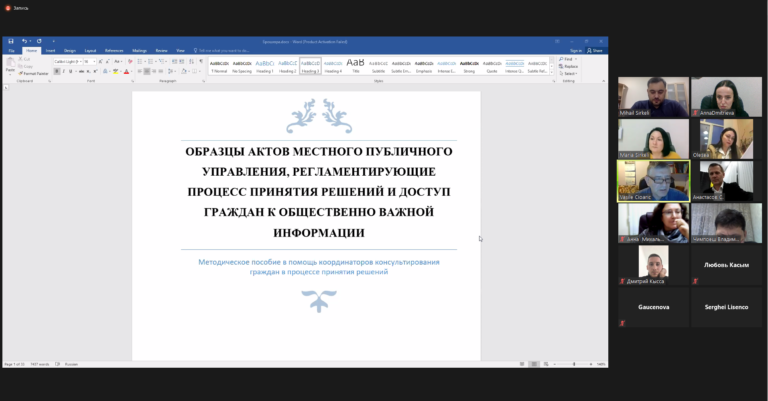This screenshot has width=768, height=401.
Task: Expand the Change Case menu
Action: (x=118, y=62)
